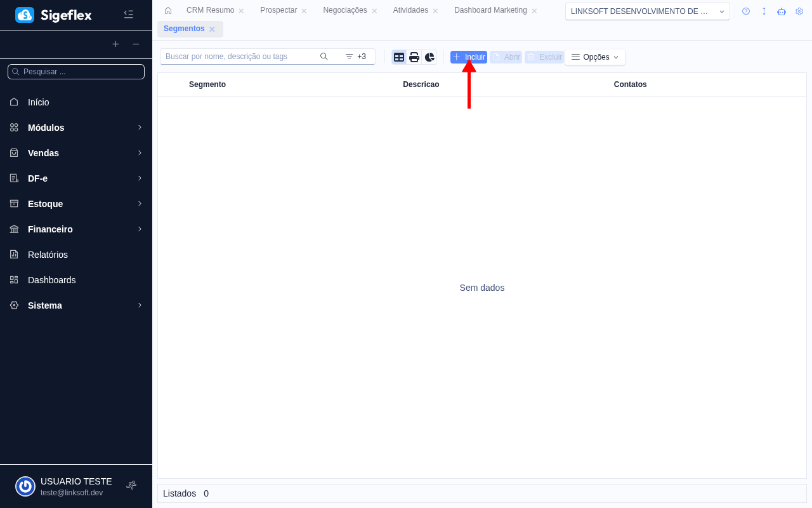
Task: Click the help question mark icon
Action: pos(745,11)
